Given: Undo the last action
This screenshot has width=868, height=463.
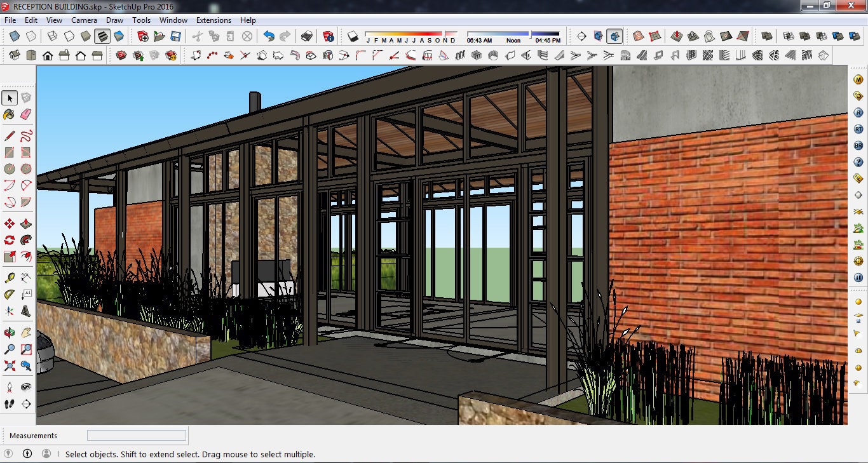Looking at the screenshot, I should [x=268, y=36].
